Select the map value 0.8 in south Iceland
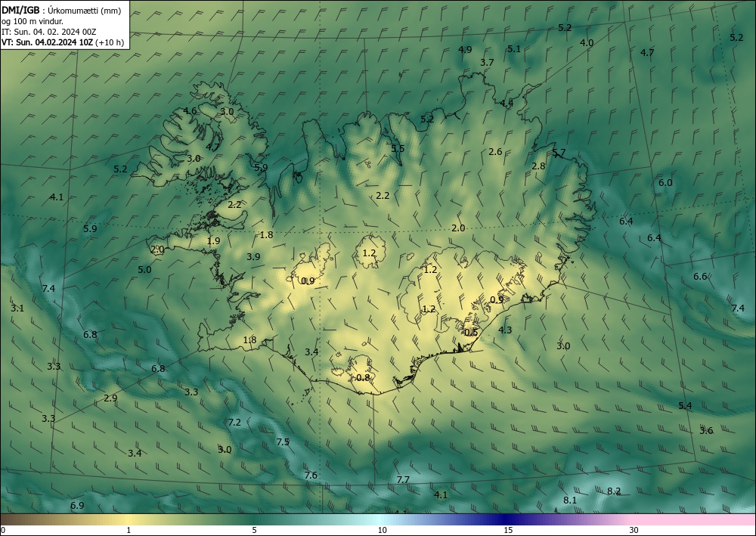Screen dimensions: 756x536 click(x=363, y=377)
